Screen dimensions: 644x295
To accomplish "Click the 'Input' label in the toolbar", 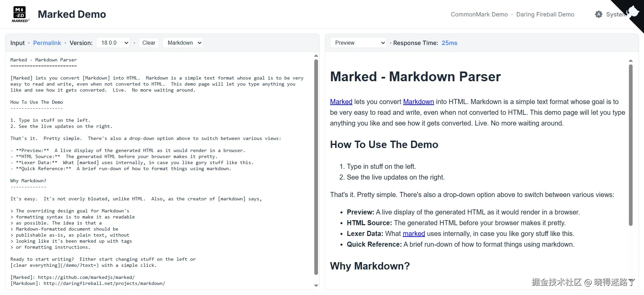I will [x=17, y=43].
